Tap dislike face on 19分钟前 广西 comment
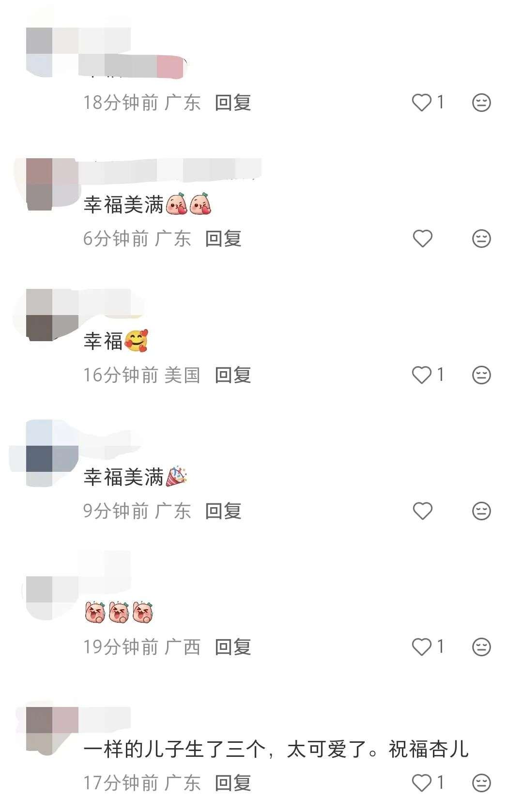Screen dimensions: 523x812 tap(481, 647)
